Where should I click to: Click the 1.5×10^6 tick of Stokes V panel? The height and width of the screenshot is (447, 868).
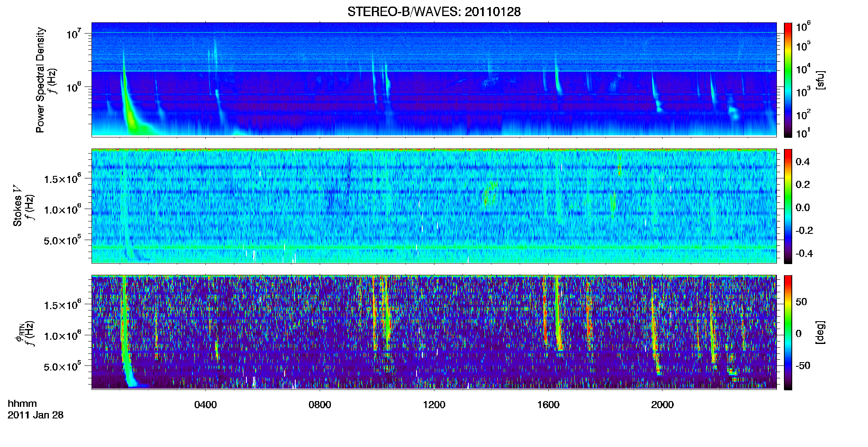tap(62, 178)
